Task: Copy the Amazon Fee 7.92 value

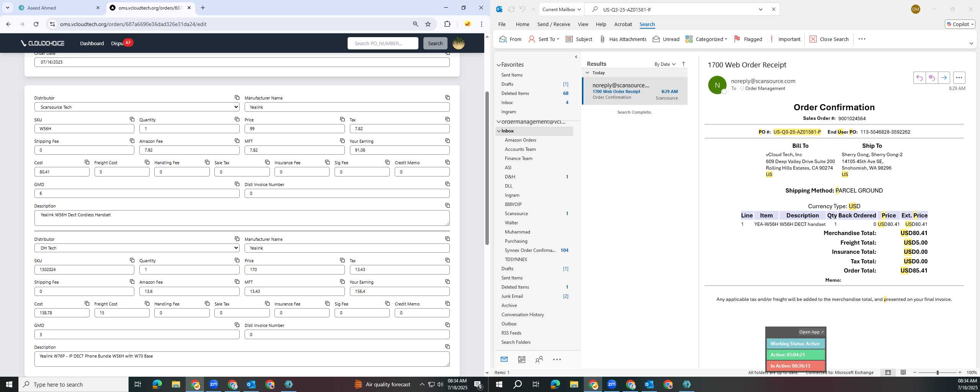Action: [x=237, y=141]
